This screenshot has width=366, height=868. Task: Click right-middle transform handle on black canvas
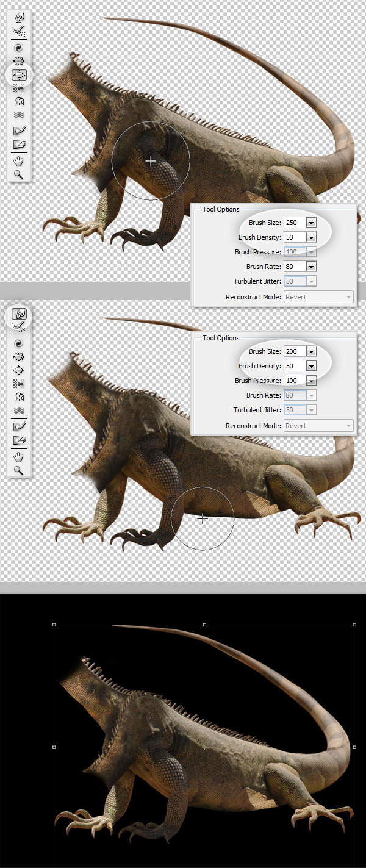(354, 747)
